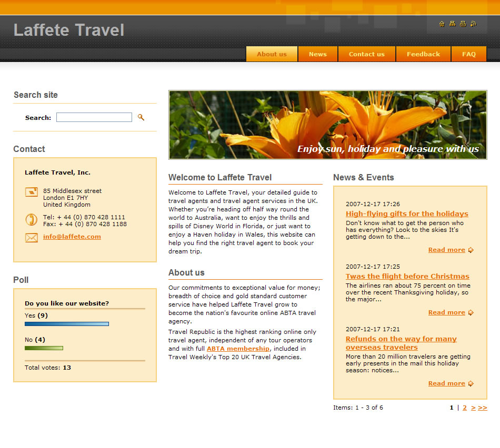The image size is (500, 448).
Task: Open the Contact us tab
Action: [366, 54]
